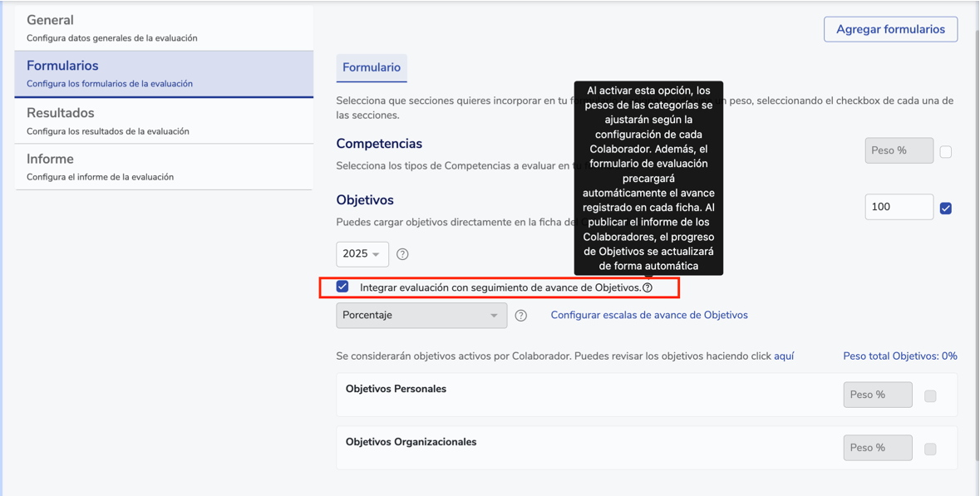980x496 pixels.
Task: Open the Informe sidebar section
Action: (164, 166)
